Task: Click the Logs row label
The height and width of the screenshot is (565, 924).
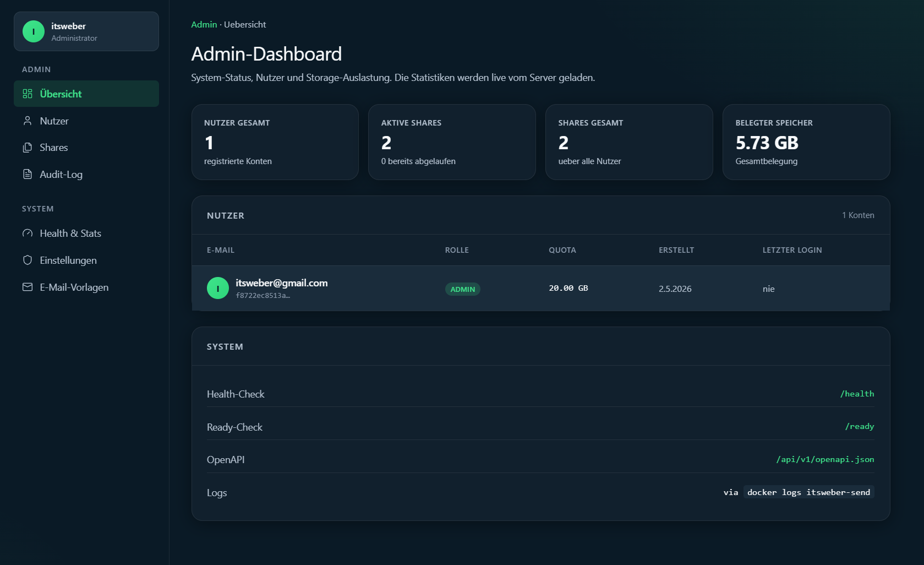Action: tap(217, 493)
